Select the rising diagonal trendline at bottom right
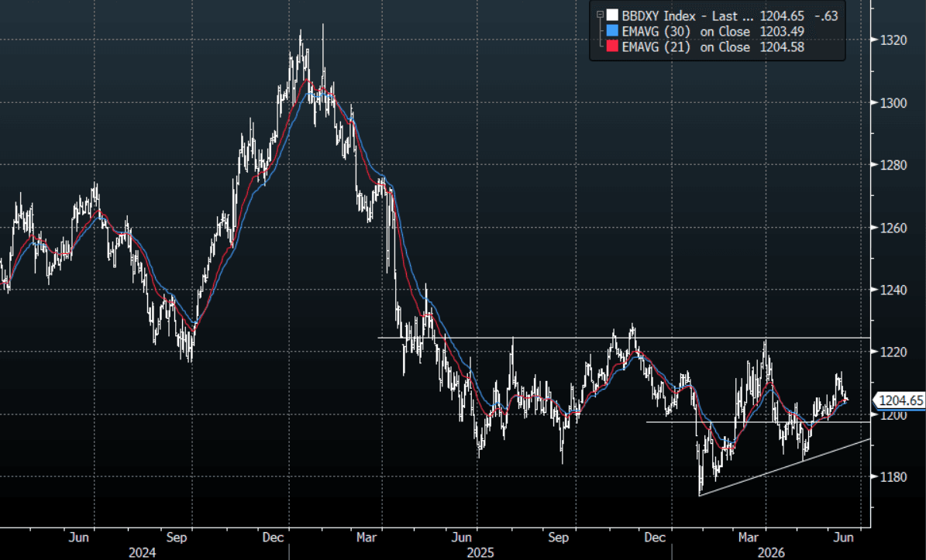The height and width of the screenshot is (560, 926). (784, 467)
